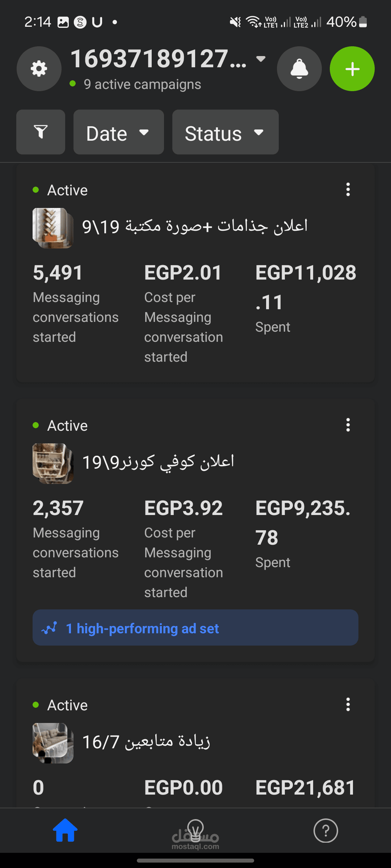The width and height of the screenshot is (391, 868).
Task: Go to the Home tab
Action: (x=65, y=830)
